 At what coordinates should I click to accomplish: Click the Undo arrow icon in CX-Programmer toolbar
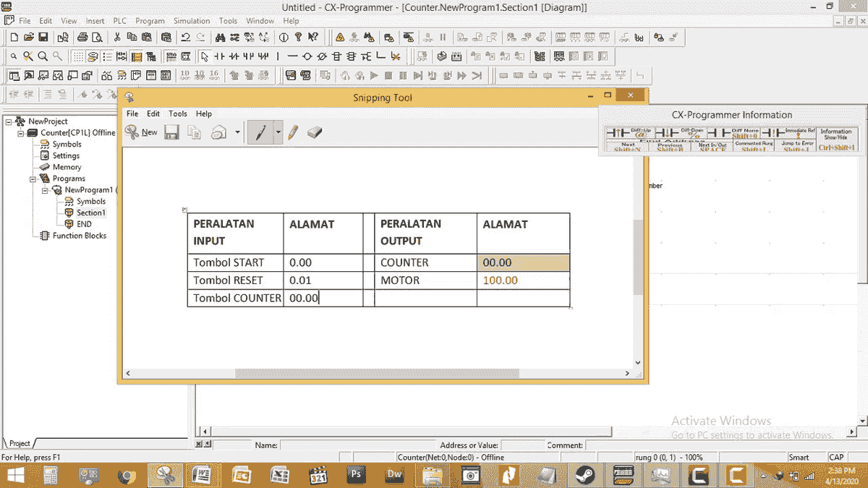coord(186,37)
